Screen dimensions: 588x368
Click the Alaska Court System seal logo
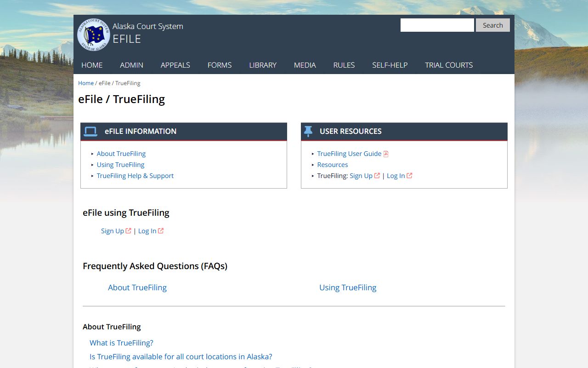[94, 34]
